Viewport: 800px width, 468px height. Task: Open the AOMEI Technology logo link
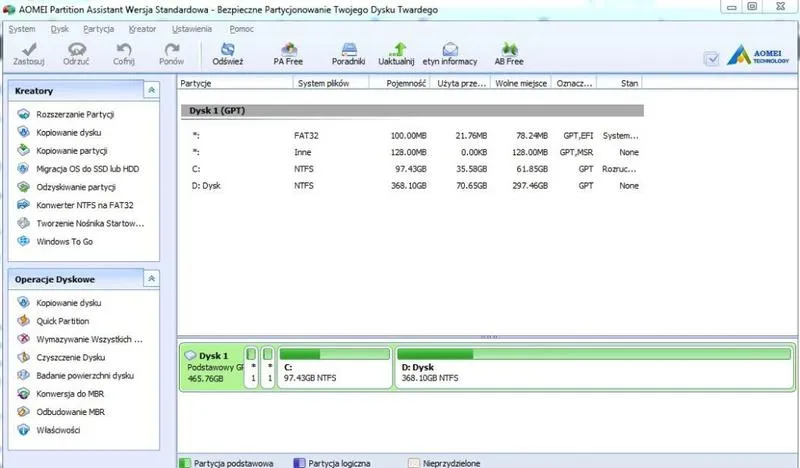pos(758,55)
